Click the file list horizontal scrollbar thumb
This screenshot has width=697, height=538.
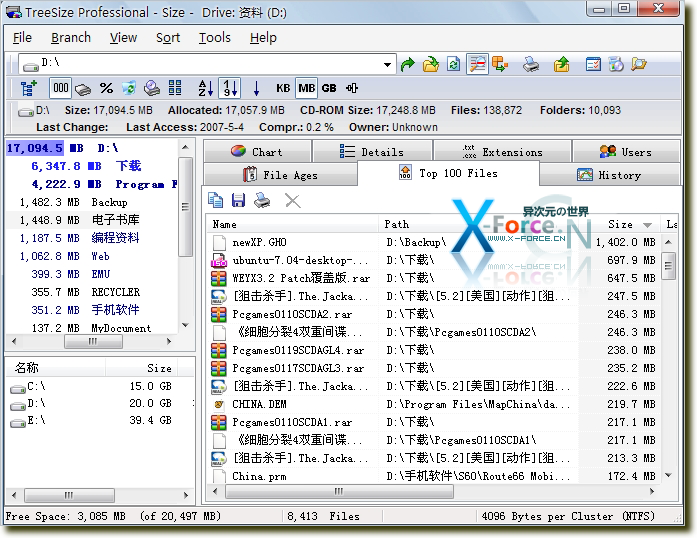339,491
